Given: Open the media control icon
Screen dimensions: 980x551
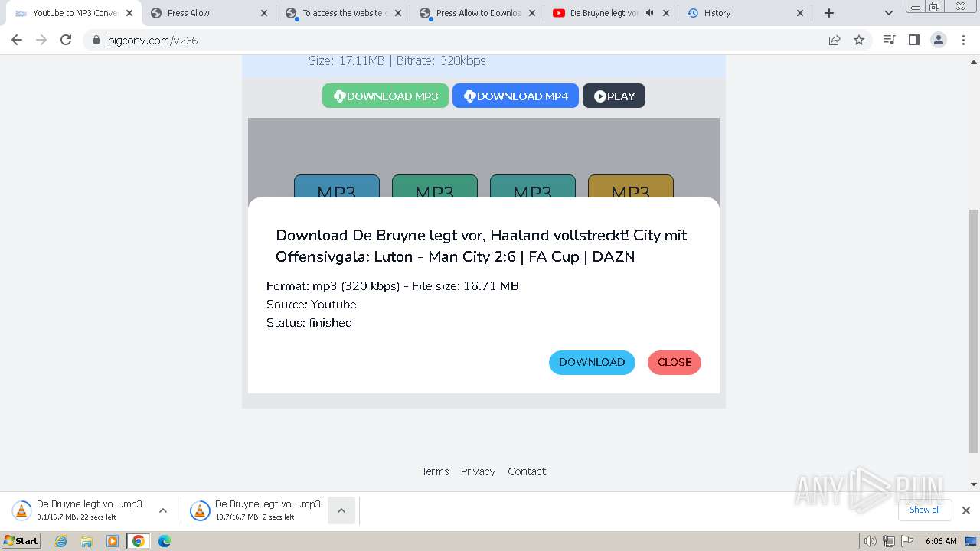Looking at the screenshot, I should click(889, 40).
